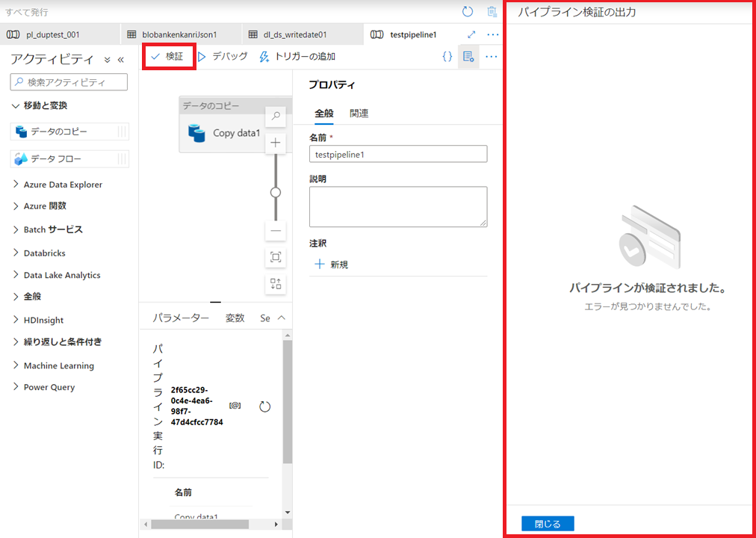
Task: Expand the Databricks activity category
Action: coord(41,253)
